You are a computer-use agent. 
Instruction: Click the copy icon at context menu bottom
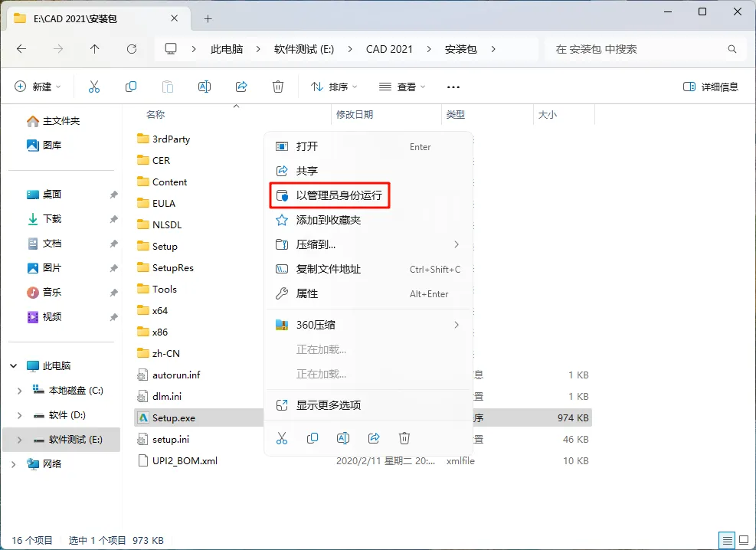pos(313,438)
